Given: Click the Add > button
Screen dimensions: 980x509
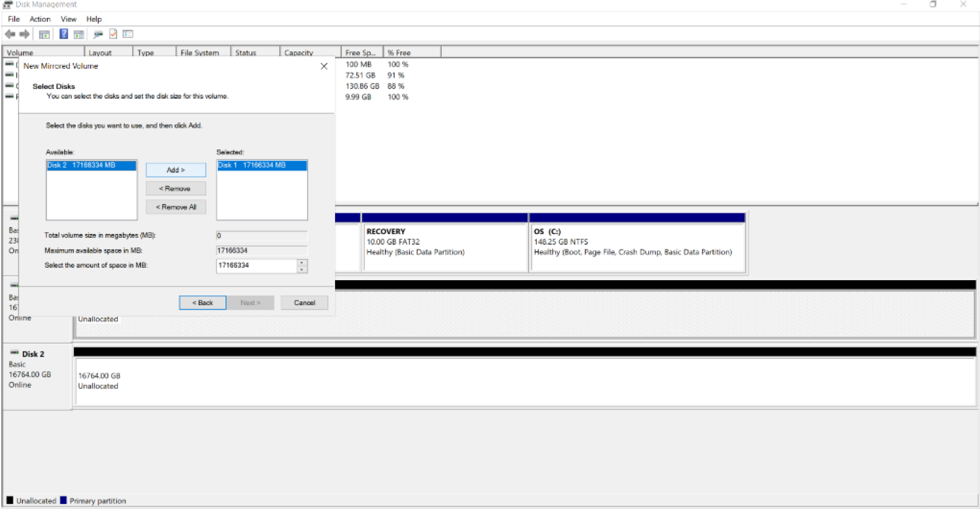Looking at the screenshot, I should coord(176,170).
